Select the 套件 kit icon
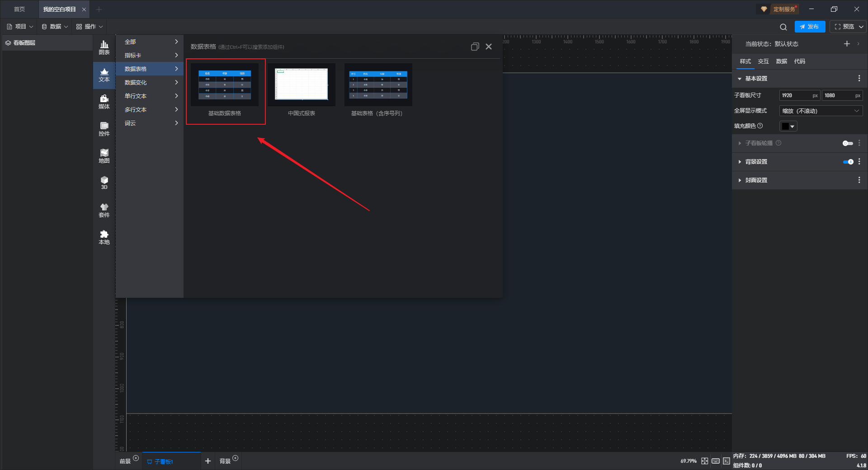 [x=104, y=210]
